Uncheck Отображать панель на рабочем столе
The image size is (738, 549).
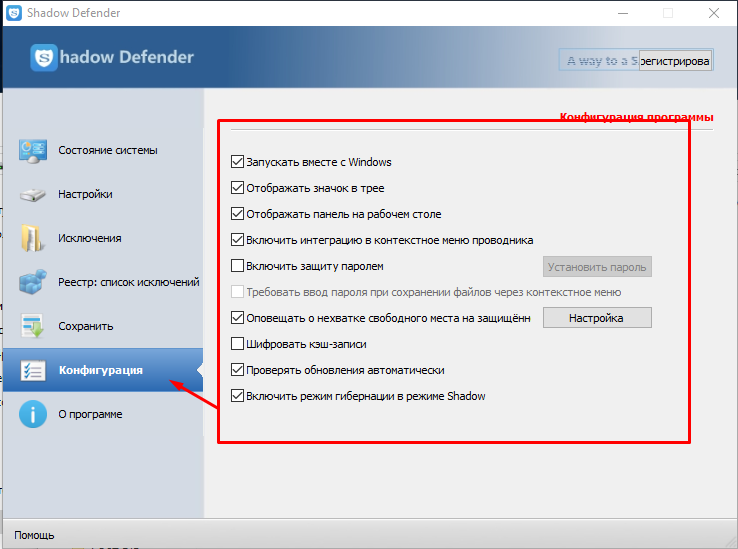(x=237, y=214)
